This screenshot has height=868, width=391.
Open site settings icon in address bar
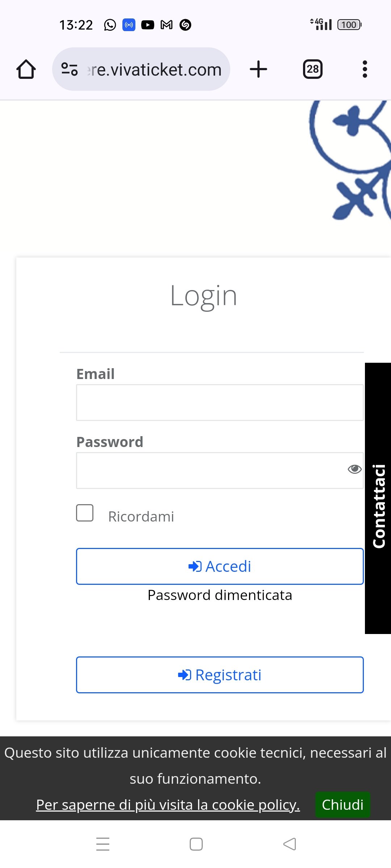coord(70,69)
